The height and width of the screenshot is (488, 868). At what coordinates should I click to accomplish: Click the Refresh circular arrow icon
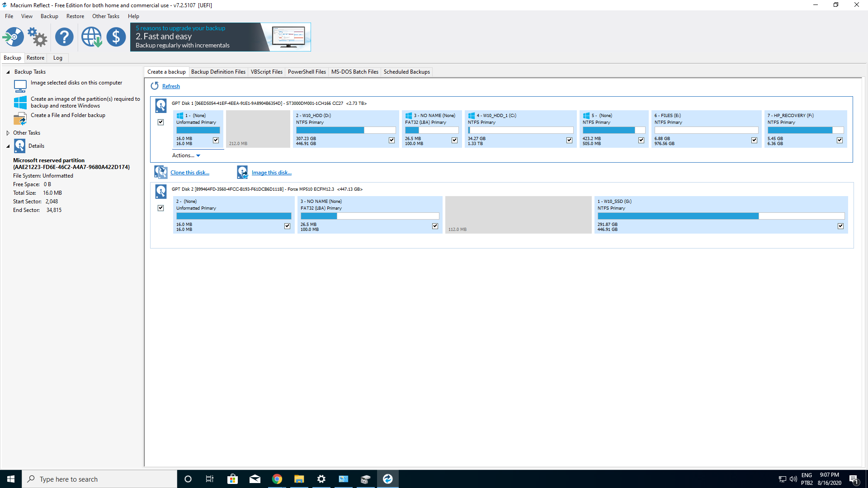click(x=155, y=86)
